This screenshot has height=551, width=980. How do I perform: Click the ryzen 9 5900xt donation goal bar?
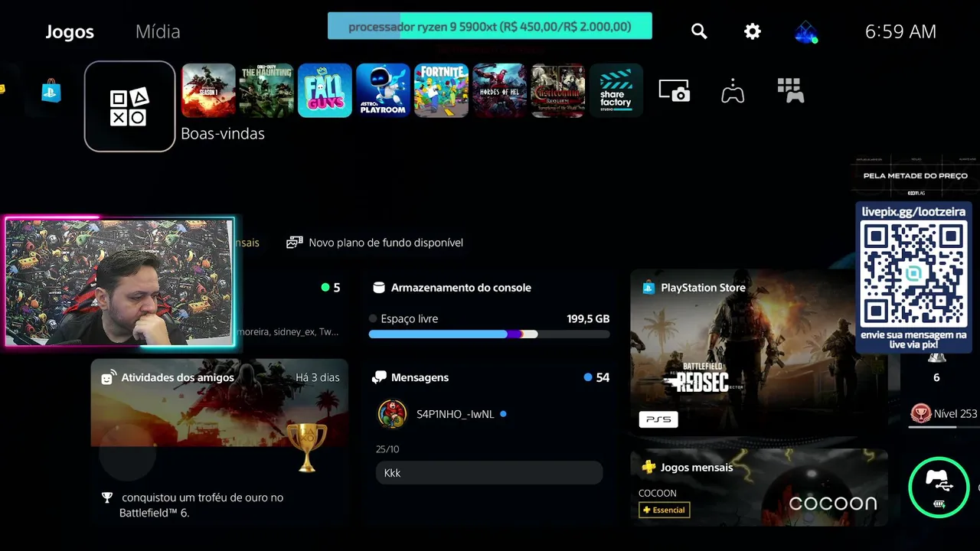click(x=490, y=26)
